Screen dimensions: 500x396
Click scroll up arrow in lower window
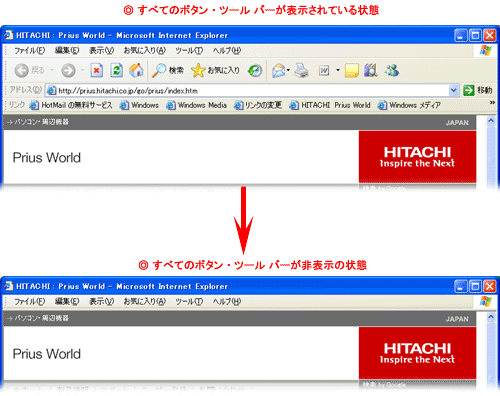[x=491, y=317]
